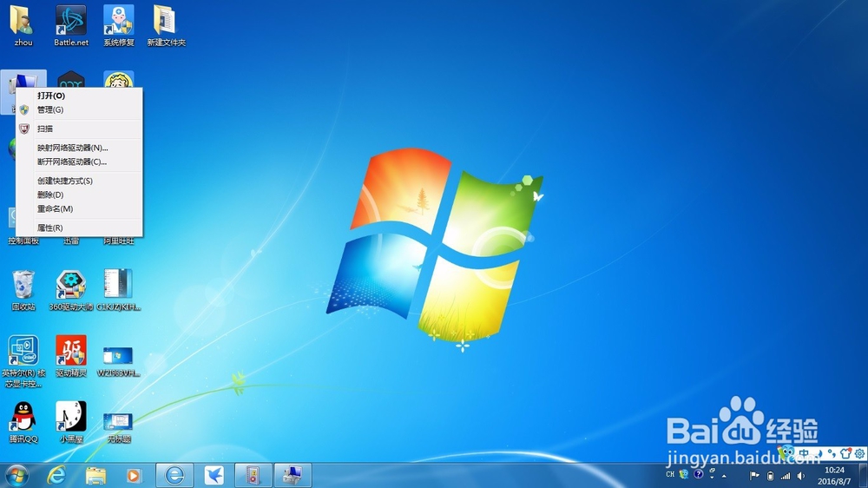Open the 无标题 image file icon
This screenshot has height=488, width=868.
pyautogui.click(x=118, y=427)
